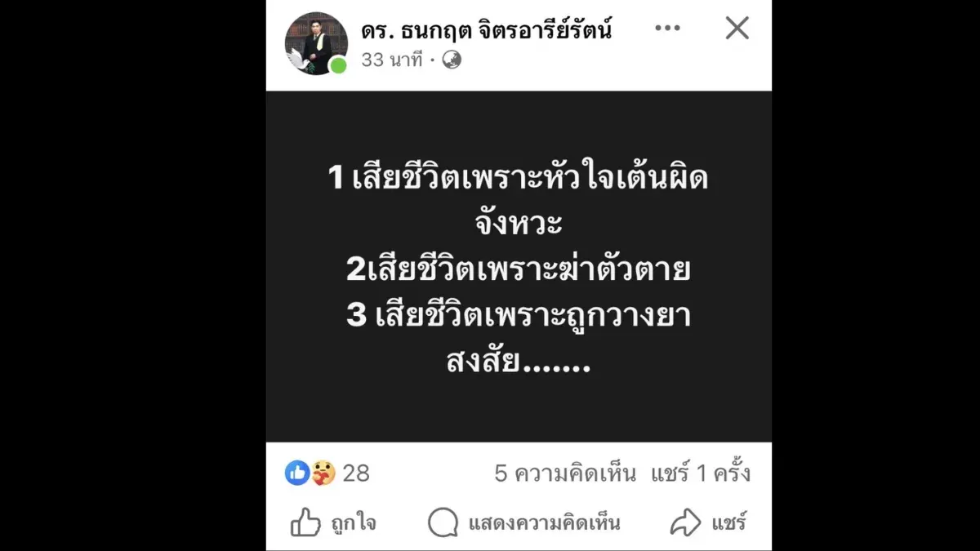View the แชร์ 1 ครั้ง share list

pos(701,473)
